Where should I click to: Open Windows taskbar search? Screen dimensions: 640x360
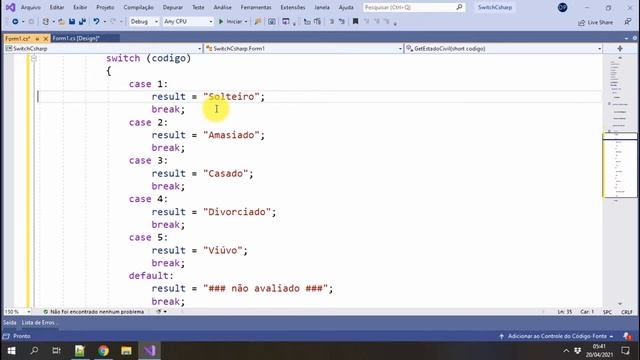coord(34,351)
